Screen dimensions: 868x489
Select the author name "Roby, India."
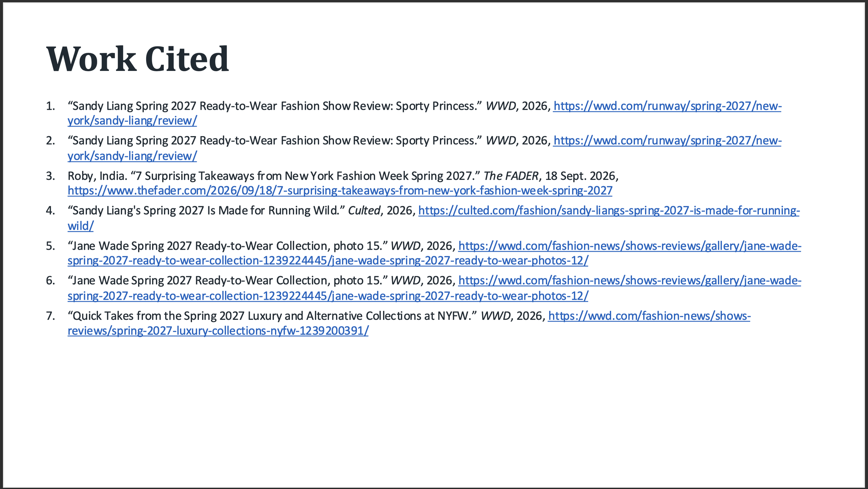click(98, 176)
